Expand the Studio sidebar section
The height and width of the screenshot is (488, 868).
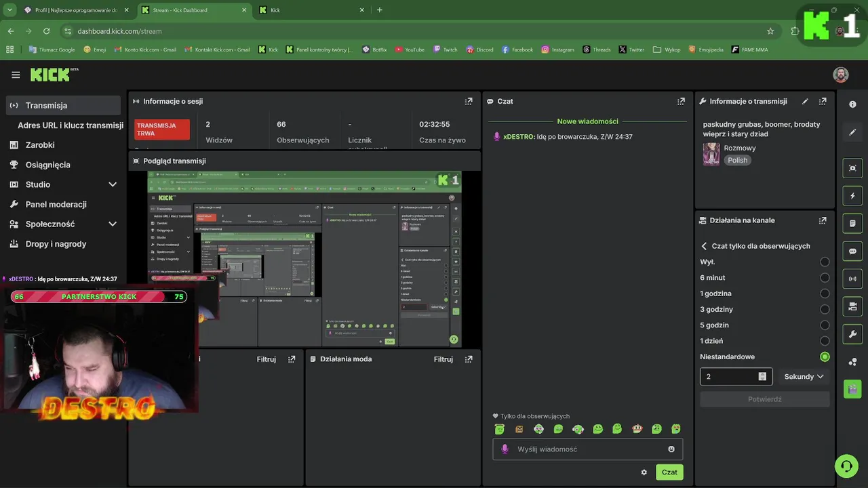113,184
